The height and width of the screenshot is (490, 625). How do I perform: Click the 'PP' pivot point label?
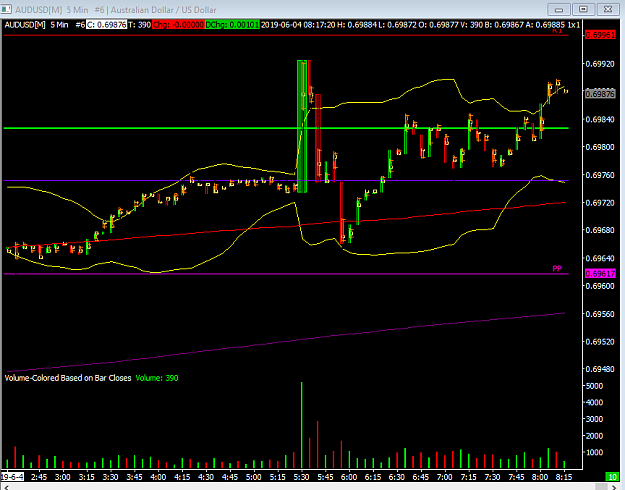pyautogui.click(x=557, y=268)
